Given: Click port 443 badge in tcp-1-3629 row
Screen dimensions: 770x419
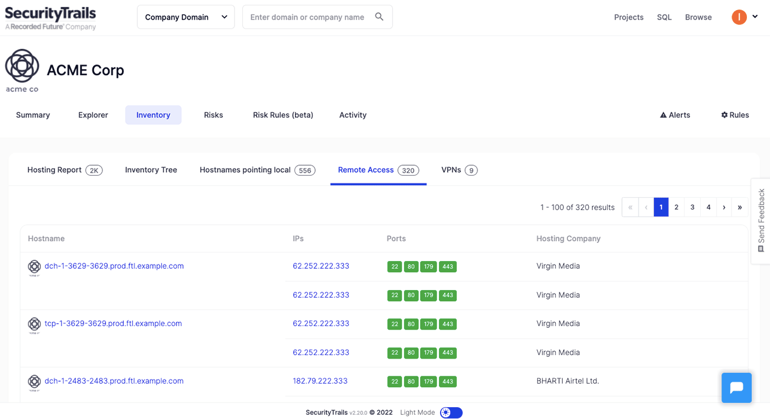Looking at the screenshot, I should (x=447, y=324).
